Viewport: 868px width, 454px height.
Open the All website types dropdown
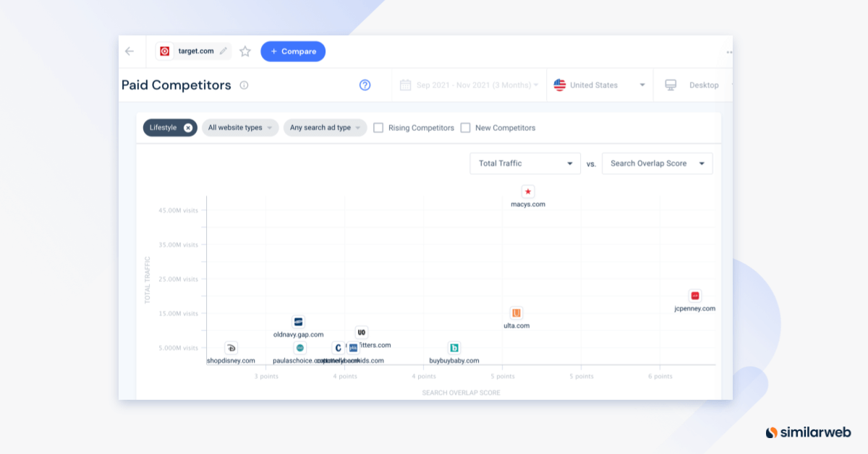[x=240, y=127]
